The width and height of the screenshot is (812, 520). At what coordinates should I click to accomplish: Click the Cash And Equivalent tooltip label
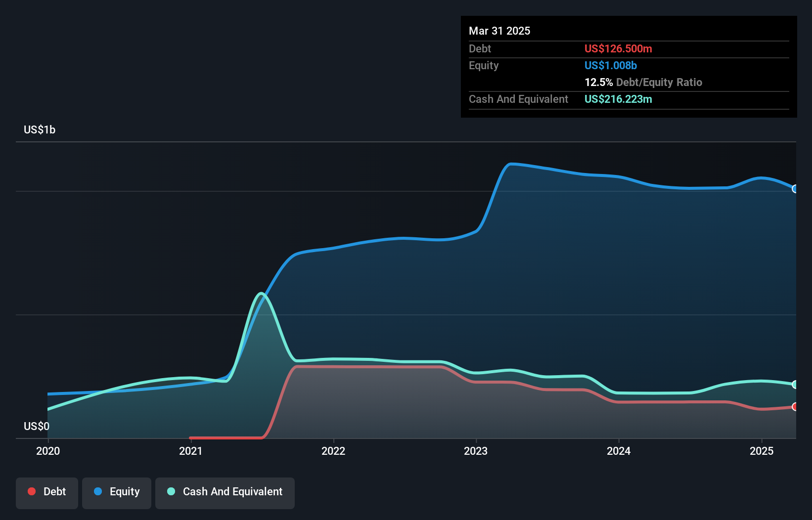[x=518, y=99]
